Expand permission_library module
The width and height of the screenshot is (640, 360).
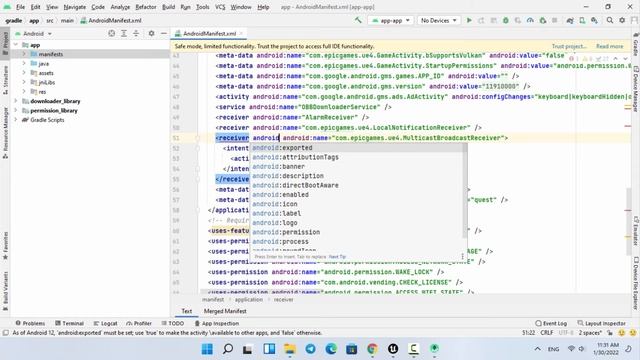click(16, 110)
